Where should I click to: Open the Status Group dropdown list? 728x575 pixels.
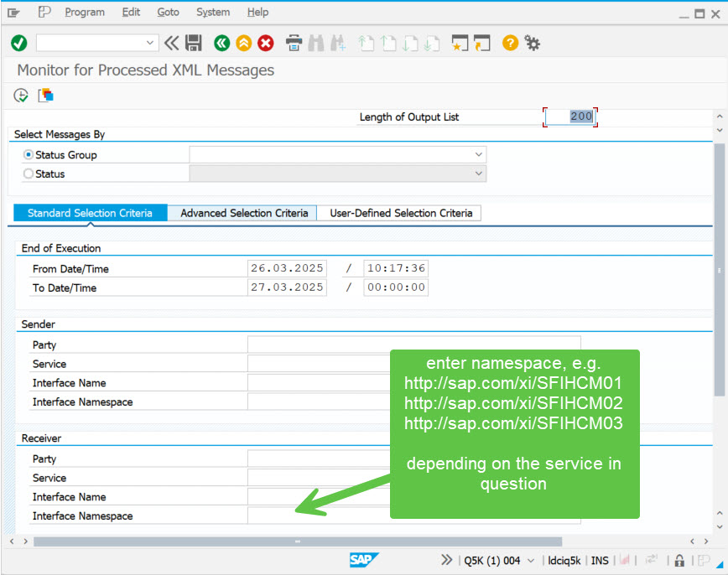coord(479,154)
